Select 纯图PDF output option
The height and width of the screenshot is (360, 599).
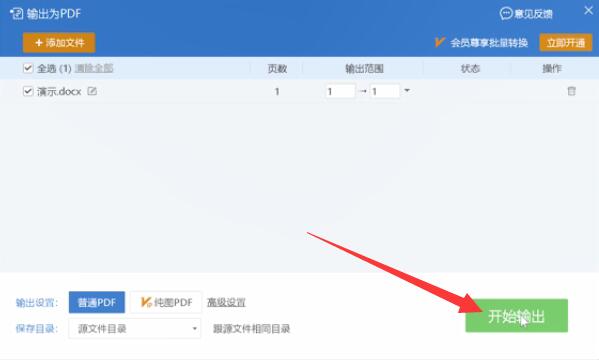pos(166,302)
